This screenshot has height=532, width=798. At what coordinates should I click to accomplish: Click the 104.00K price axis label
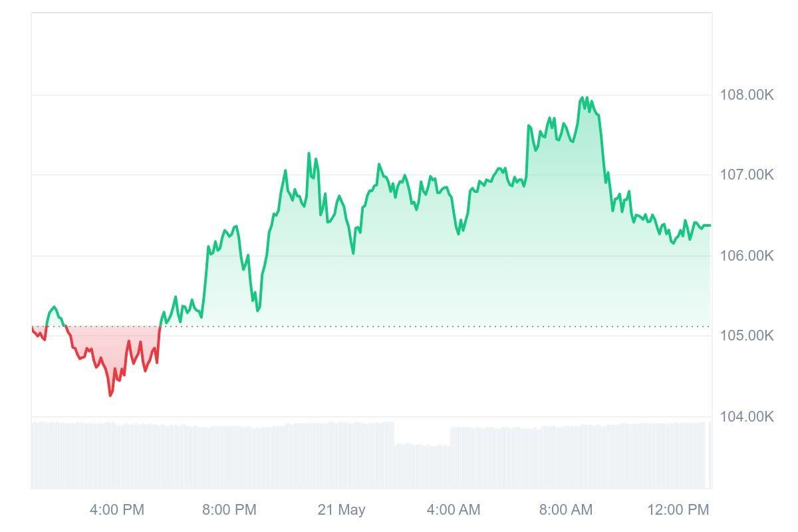click(x=746, y=417)
